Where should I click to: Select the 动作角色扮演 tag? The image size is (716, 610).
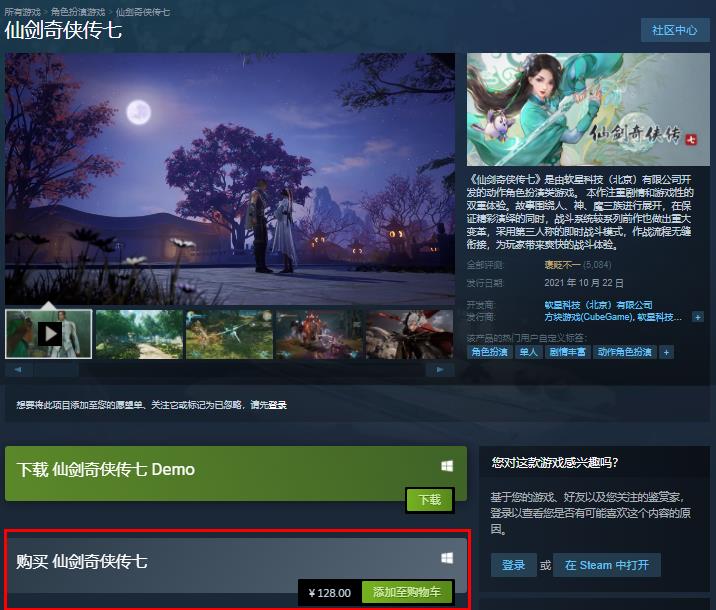[x=624, y=352]
